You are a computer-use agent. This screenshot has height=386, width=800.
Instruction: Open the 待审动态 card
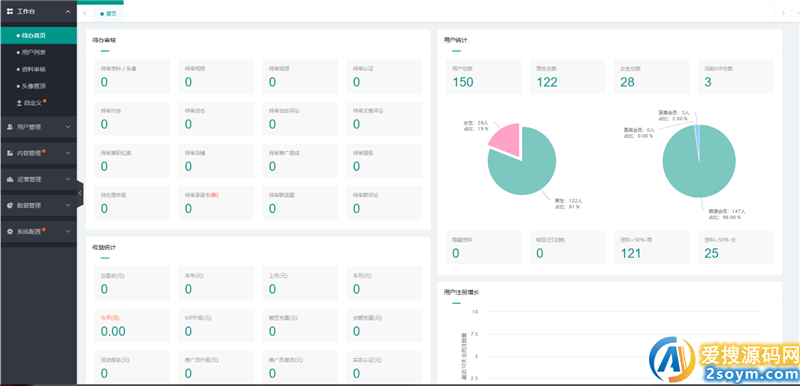click(216, 118)
